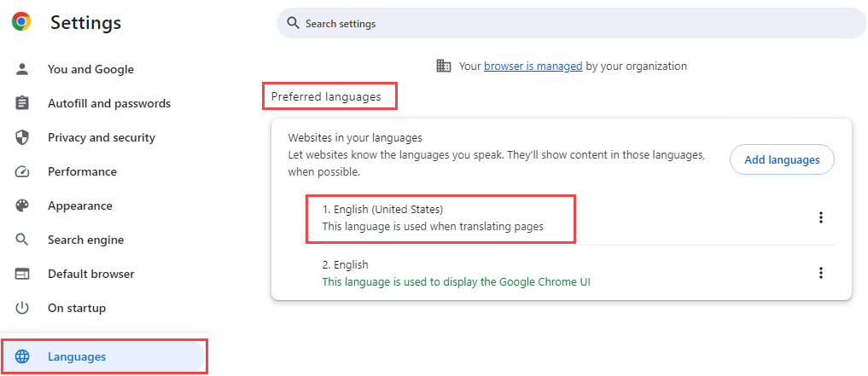
Task: Open the Appearance settings section
Action: [80, 205]
